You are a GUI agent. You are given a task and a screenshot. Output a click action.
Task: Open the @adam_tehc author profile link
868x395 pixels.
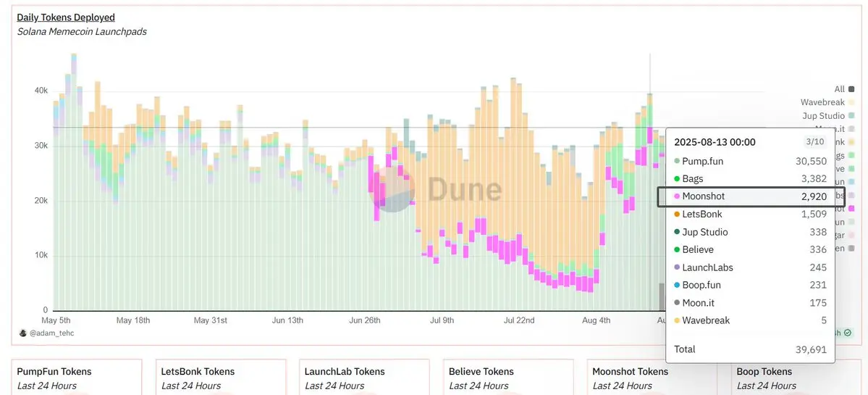(x=52, y=333)
